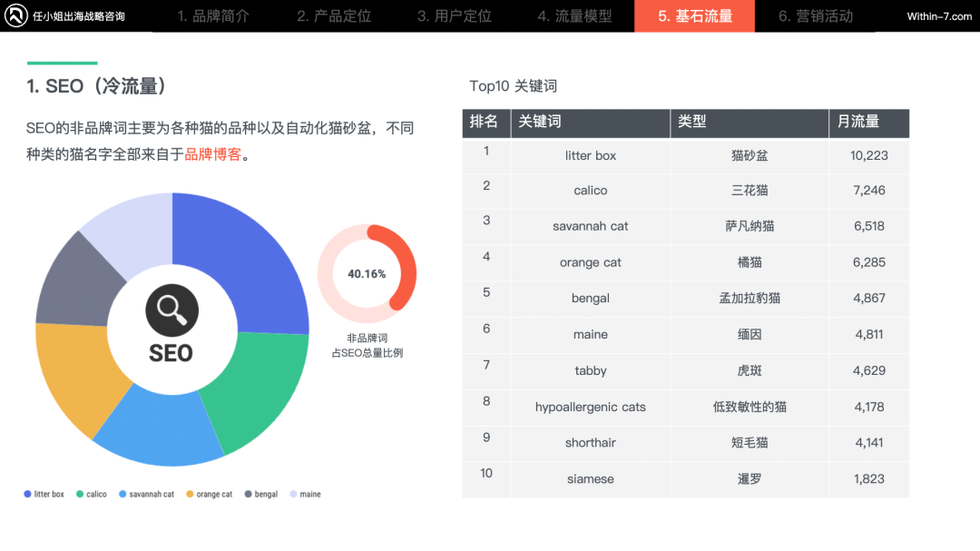Click the Within-7.com link

point(939,16)
